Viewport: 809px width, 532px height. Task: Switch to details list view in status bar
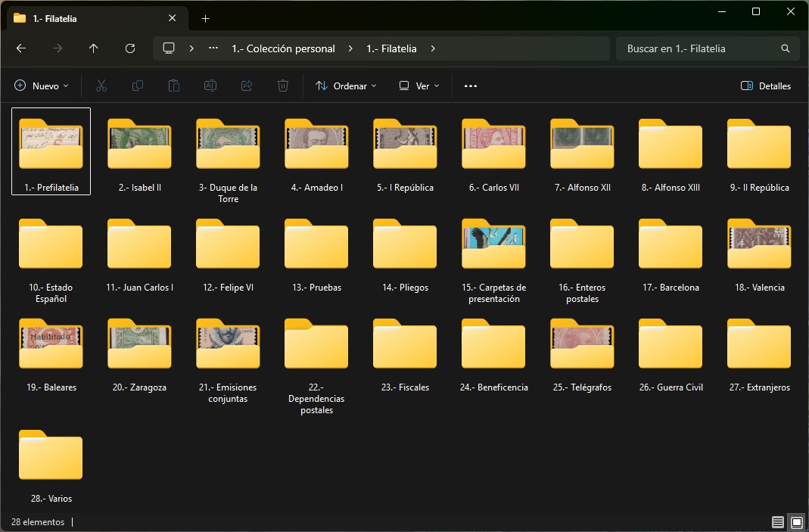778,522
